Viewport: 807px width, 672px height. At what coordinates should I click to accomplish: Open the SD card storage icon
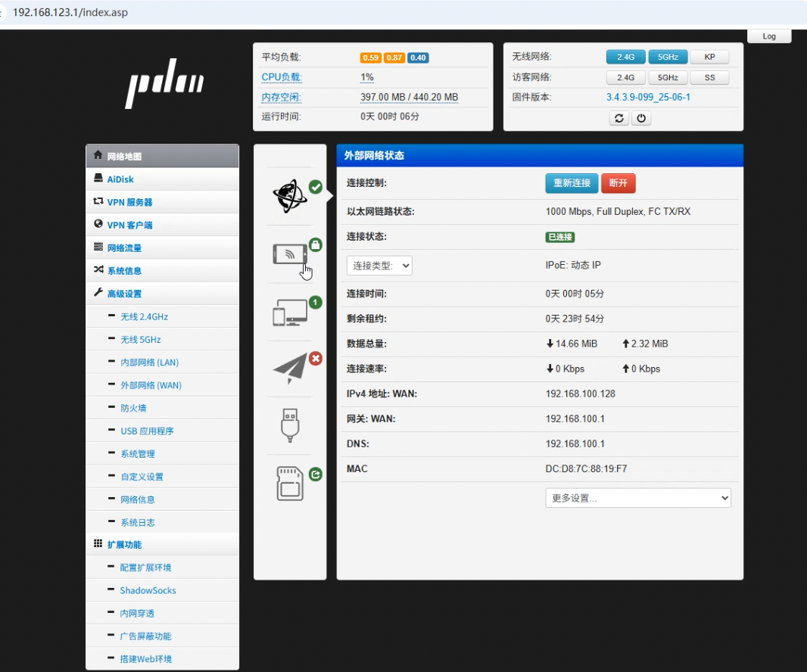pos(290,484)
